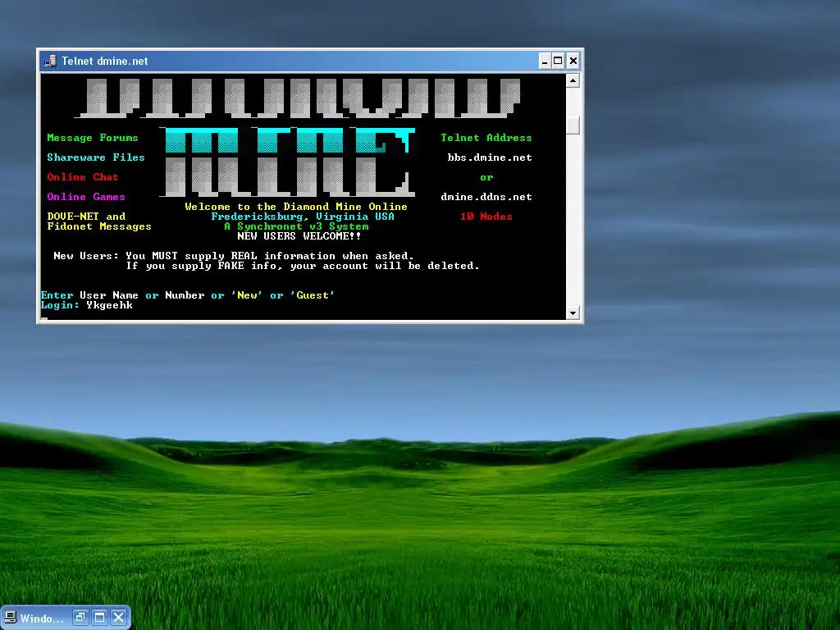Click the Telnet window title bar icon

[x=50, y=61]
